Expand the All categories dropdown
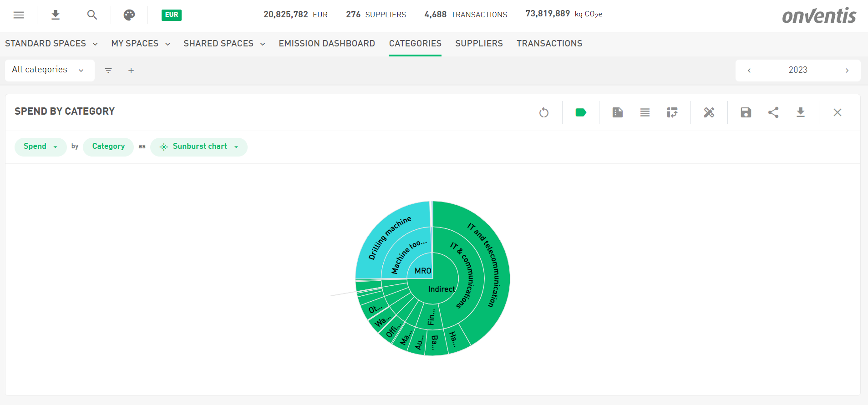 (49, 70)
